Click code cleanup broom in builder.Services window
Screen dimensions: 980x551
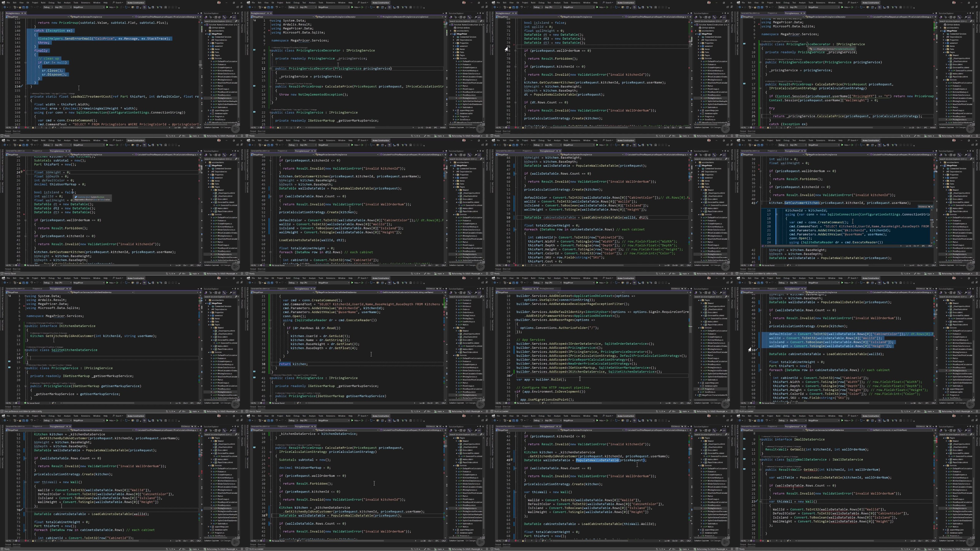543,403
